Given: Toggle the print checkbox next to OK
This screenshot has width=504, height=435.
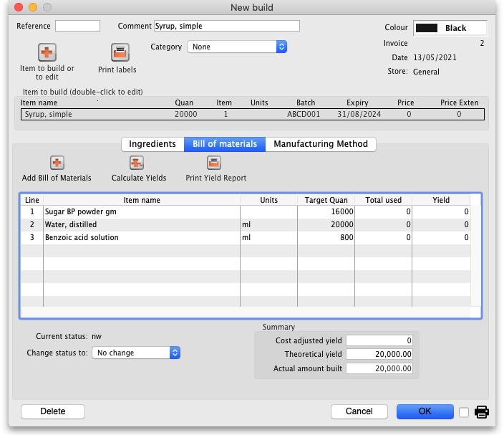Looking at the screenshot, I should (x=464, y=412).
